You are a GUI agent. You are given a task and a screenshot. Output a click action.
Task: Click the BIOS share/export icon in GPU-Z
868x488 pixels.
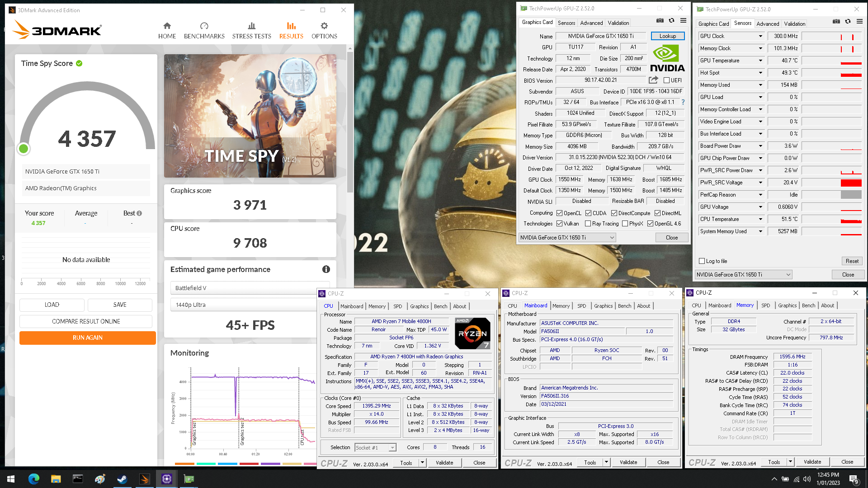[x=653, y=80]
